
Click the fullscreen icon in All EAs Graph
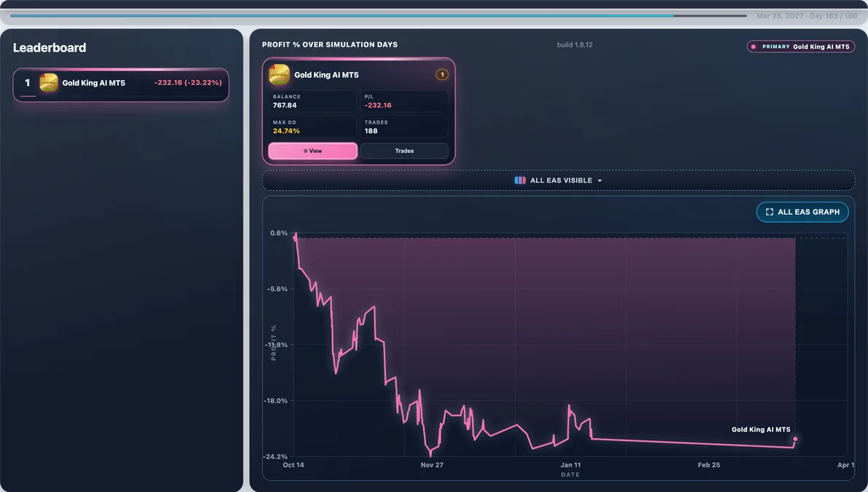[770, 212]
